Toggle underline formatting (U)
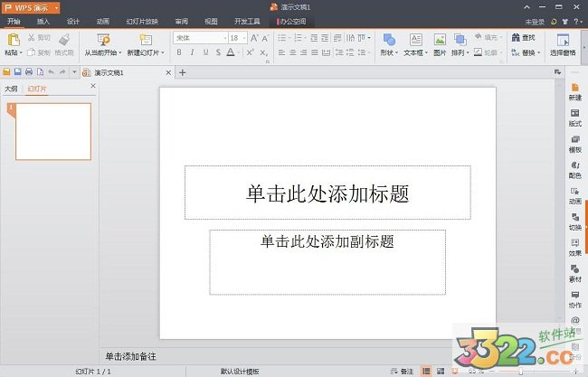This screenshot has height=377, width=588. point(204,52)
